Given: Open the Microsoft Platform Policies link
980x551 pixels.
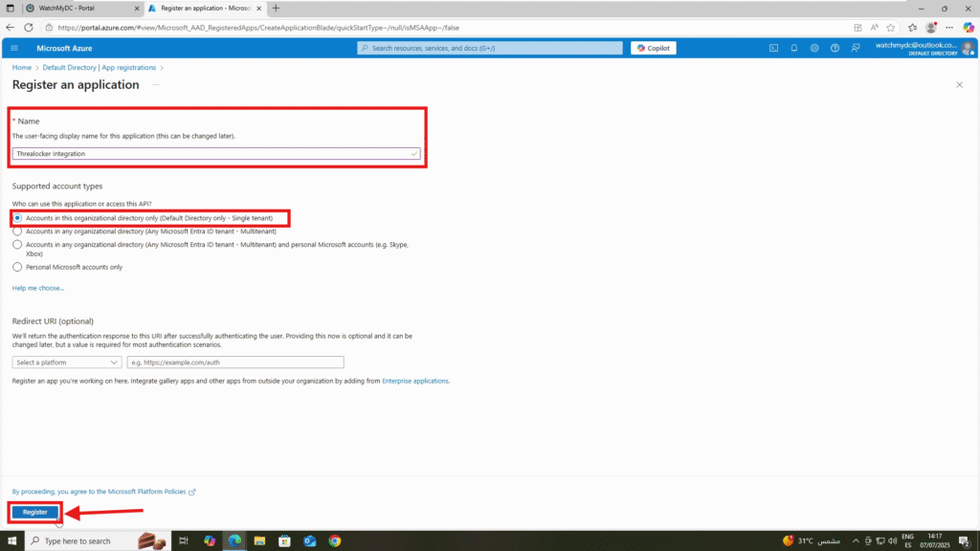Looking at the screenshot, I should pyautogui.click(x=103, y=492).
